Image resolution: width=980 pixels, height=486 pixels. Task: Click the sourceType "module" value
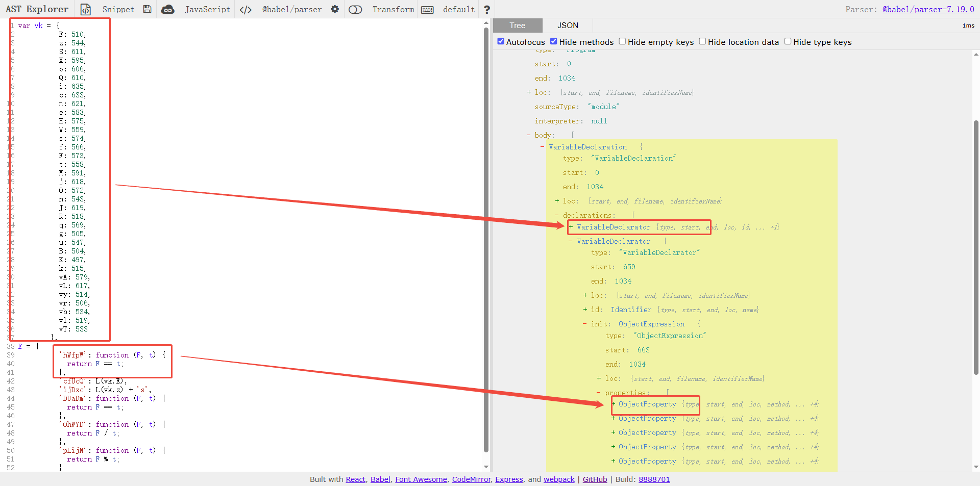603,107
